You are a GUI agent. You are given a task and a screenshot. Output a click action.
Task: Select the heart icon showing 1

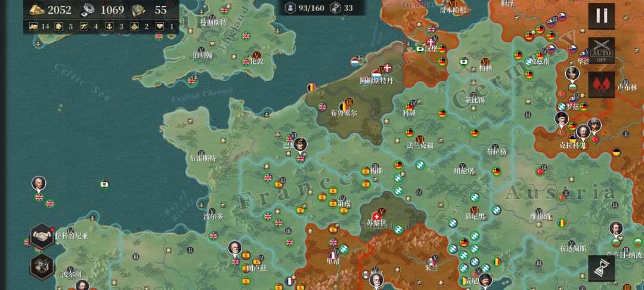160,27
